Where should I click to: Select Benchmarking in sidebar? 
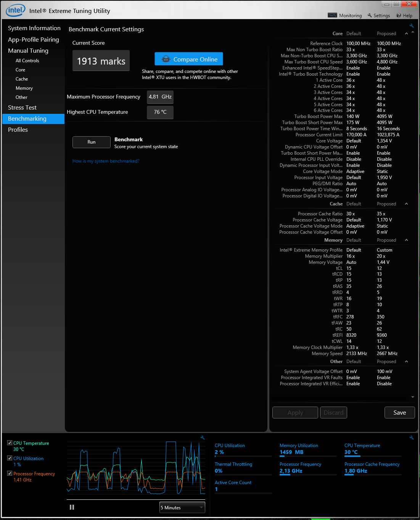pos(33,119)
